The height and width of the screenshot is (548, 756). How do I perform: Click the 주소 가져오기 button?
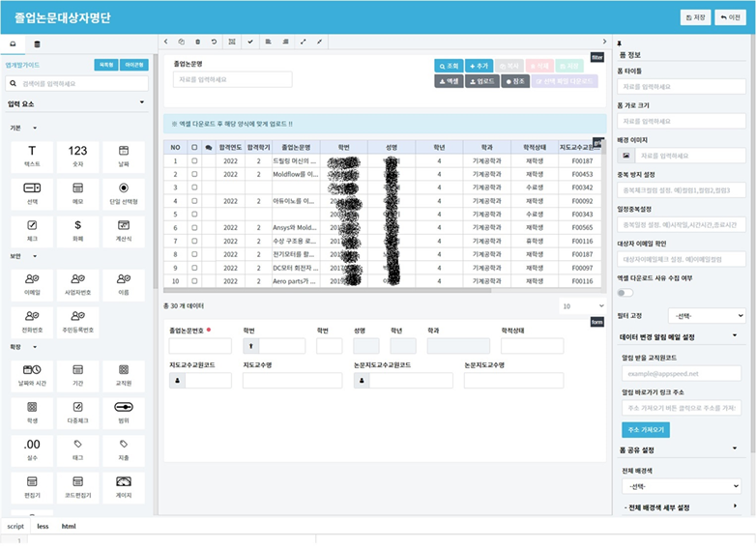click(646, 429)
